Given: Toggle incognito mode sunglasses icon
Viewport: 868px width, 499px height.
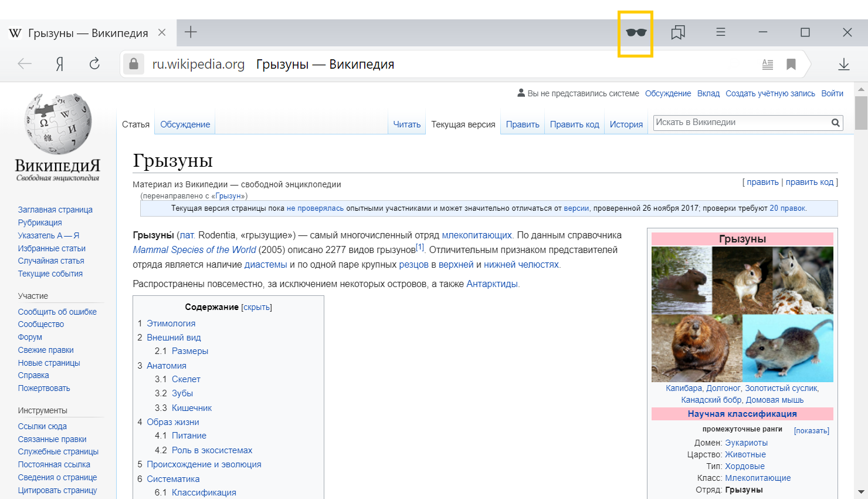Looking at the screenshot, I should pos(636,33).
